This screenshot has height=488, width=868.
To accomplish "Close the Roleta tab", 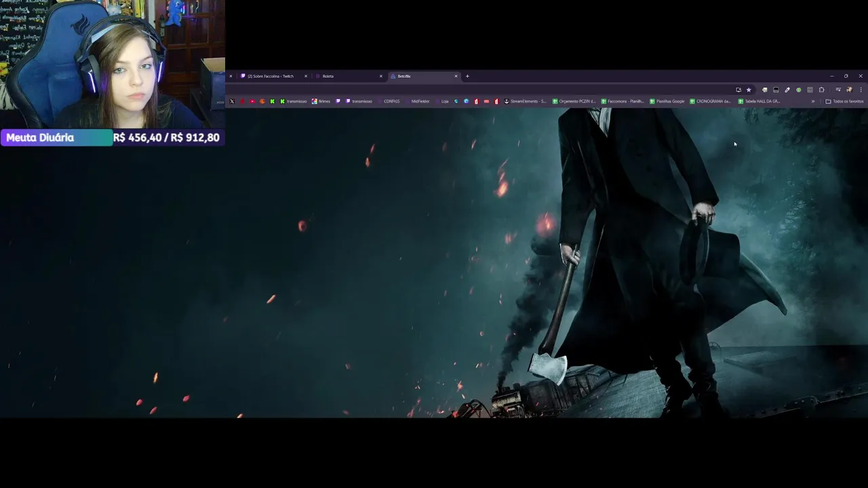I will pos(380,76).
